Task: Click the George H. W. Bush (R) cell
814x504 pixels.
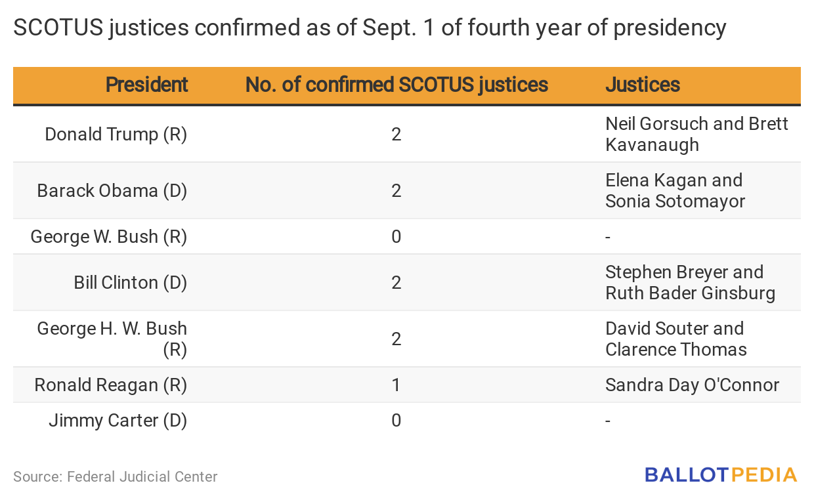Action: click(112, 339)
